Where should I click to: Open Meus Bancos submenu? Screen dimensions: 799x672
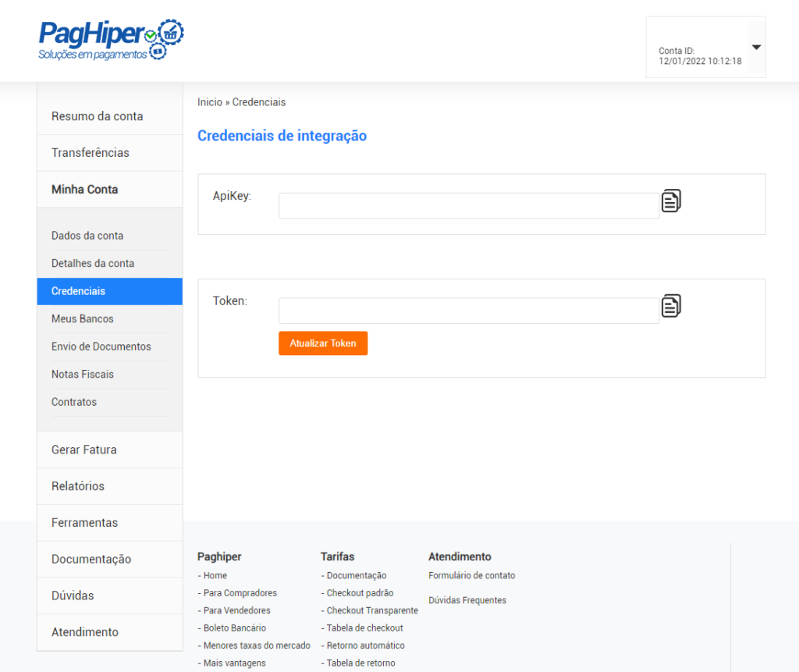coord(110,318)
